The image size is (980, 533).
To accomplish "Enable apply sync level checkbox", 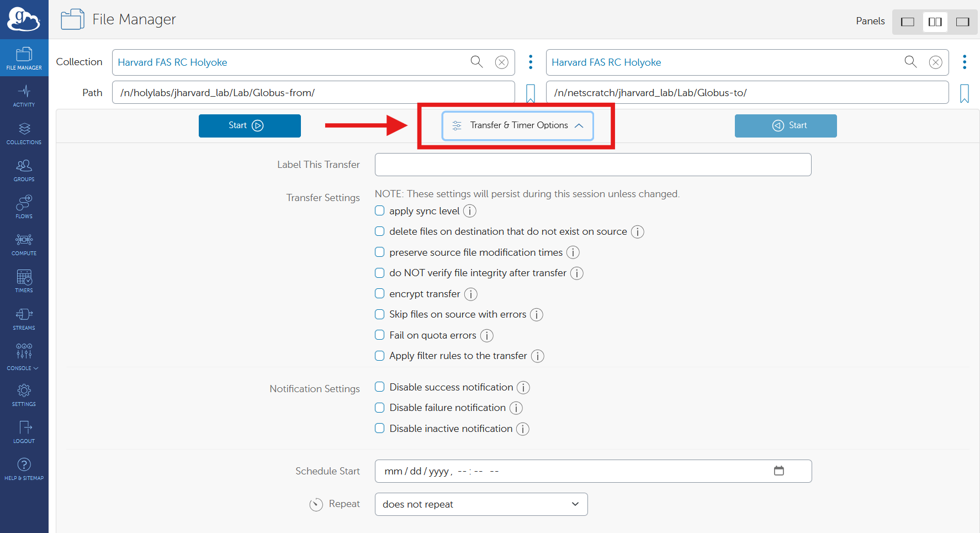I will tap(380, 211).
